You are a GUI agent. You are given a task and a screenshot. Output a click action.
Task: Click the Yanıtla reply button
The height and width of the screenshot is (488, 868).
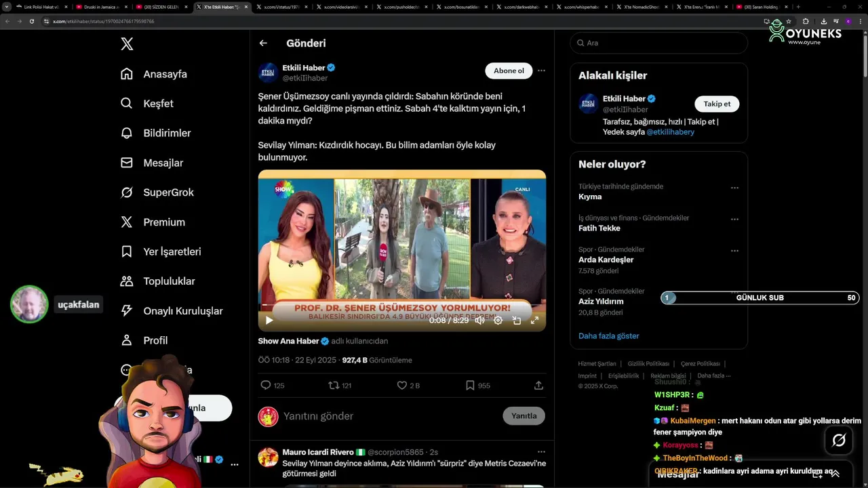click(524, 416)
